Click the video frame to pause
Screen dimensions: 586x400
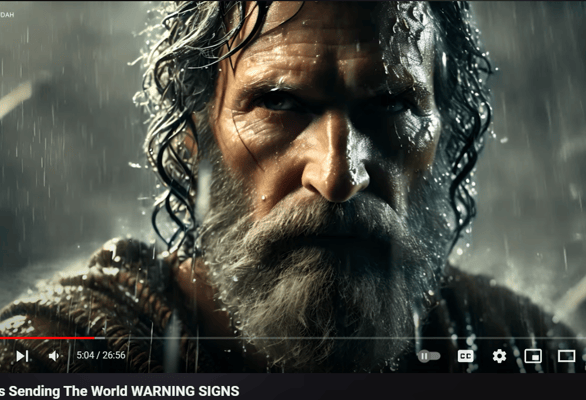293,168
